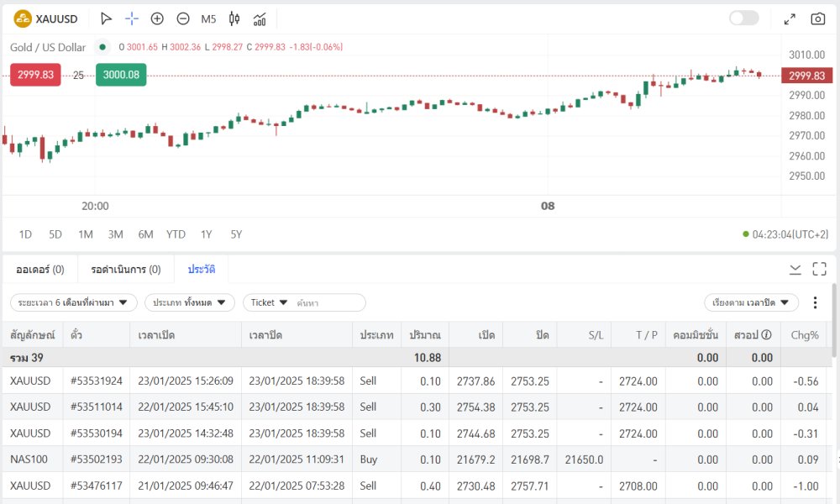The width and height of the screenshot is (840, 504).
Task: Activate the crosshair cursor tool
Action: [132, 18]
